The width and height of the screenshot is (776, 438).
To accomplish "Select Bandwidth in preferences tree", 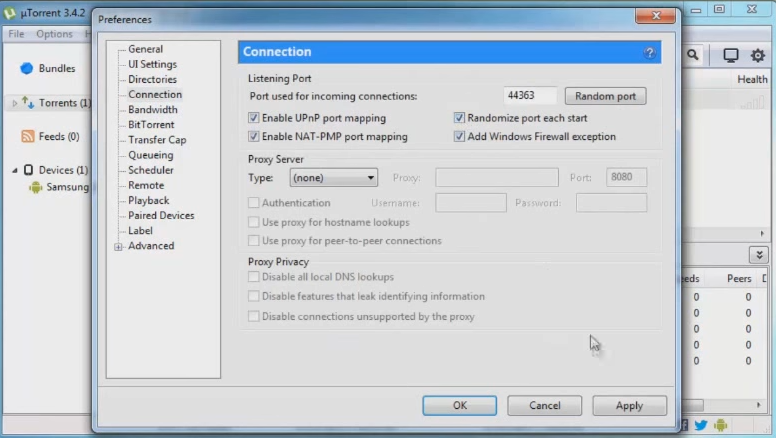I will (152, 109).
